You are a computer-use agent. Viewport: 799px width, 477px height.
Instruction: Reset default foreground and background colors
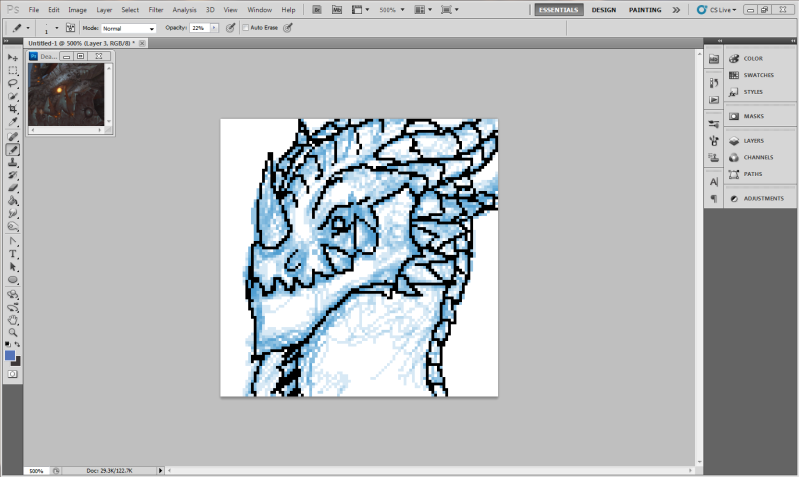coord(8,344)
